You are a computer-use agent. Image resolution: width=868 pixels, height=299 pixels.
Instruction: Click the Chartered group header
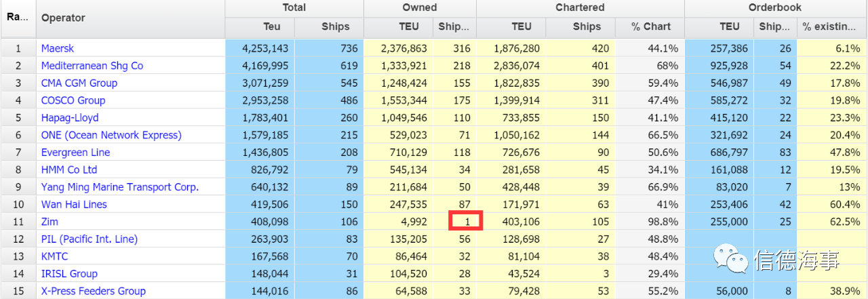point(580,7)
